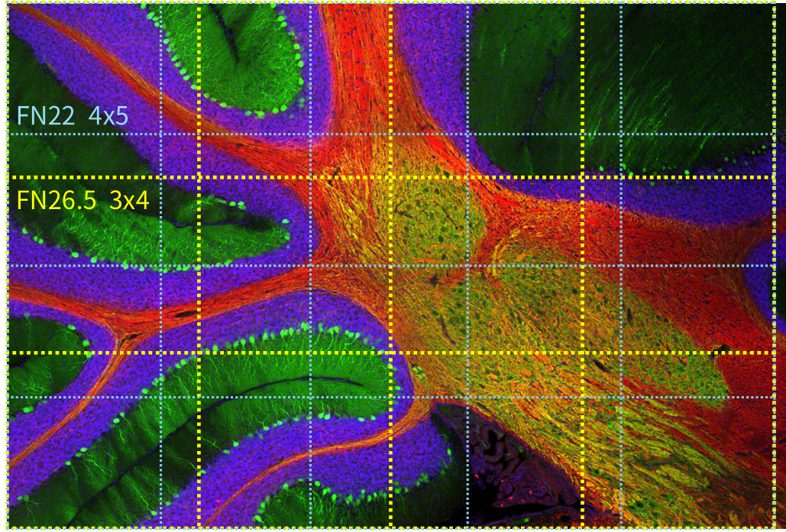
Task: Click the red branch junction at left middle
Action: click(122, 336)
